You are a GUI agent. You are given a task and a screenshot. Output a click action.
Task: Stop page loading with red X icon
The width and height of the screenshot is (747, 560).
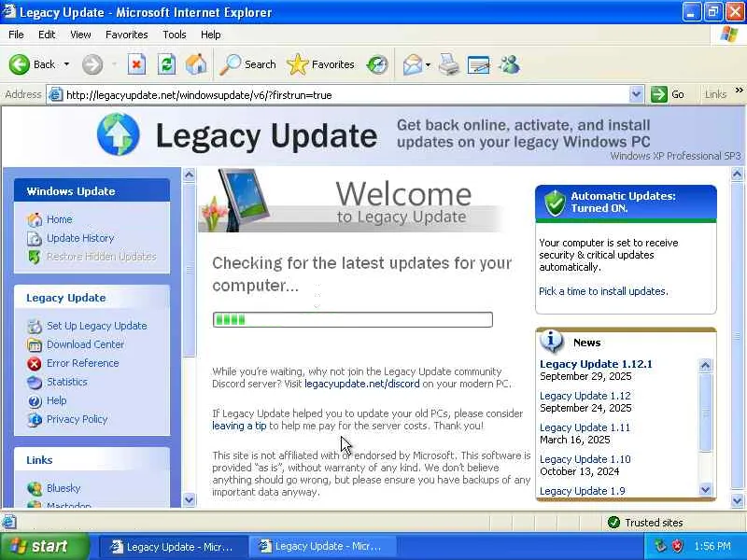(x=136, y=64)
